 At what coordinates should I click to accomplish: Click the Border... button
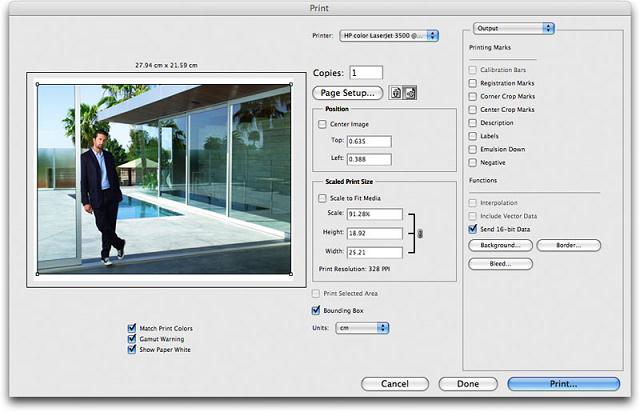click(569, 245)
